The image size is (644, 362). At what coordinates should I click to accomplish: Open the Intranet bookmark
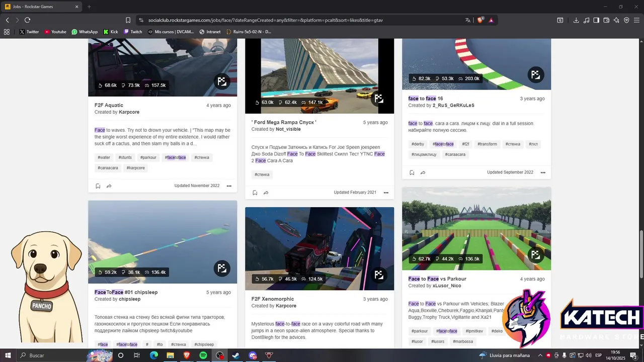[210, 32]
